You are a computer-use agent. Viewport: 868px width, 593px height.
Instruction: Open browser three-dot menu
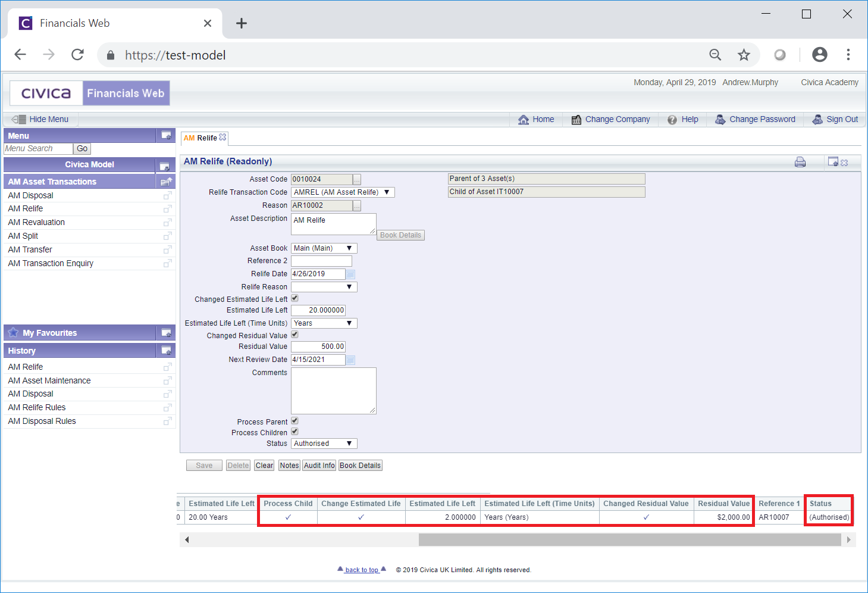(x=848, y=55)
